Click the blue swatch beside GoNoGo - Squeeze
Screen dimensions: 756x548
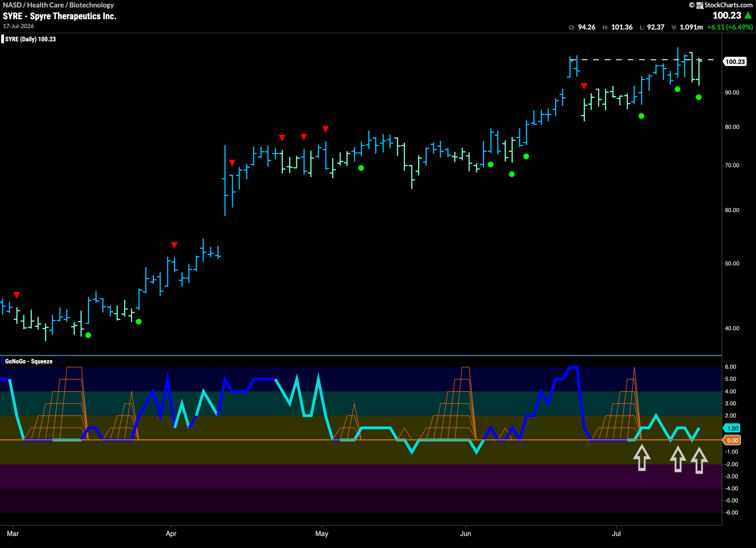pyautogui.click(x=3, y=361)
